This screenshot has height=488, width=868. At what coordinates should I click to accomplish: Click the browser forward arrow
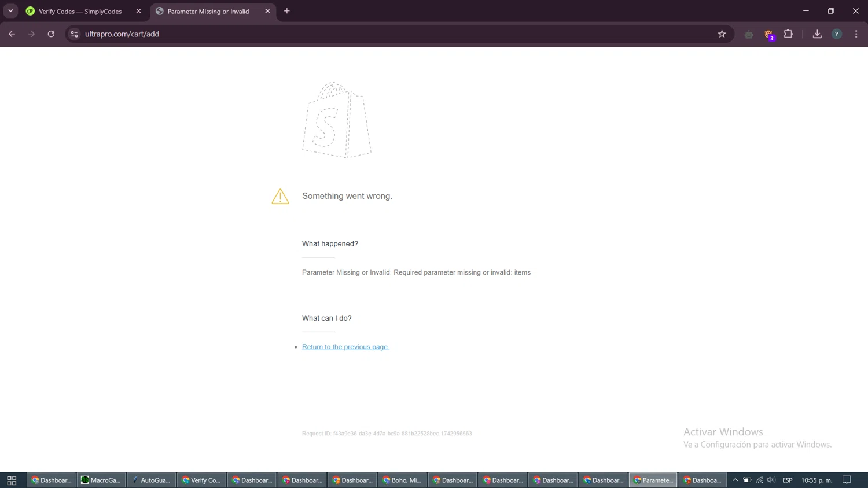(31, 34)
